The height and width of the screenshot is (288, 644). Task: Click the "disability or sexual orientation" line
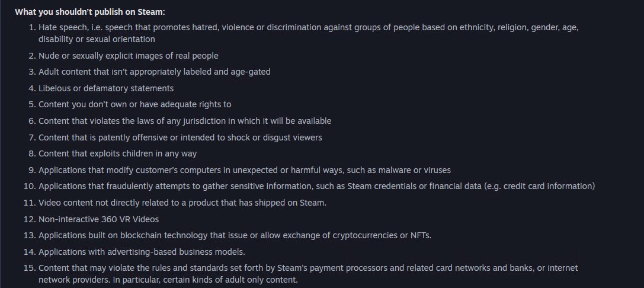[x=97, y=39]
